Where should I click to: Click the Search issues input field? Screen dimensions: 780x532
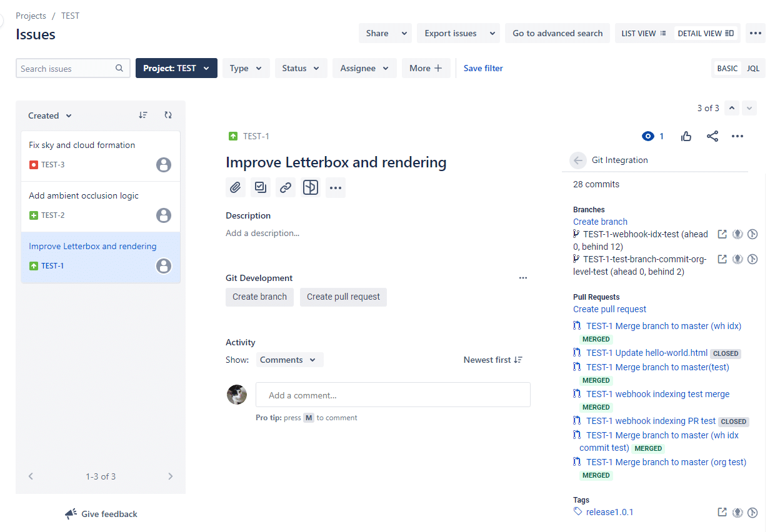point(66,69)
